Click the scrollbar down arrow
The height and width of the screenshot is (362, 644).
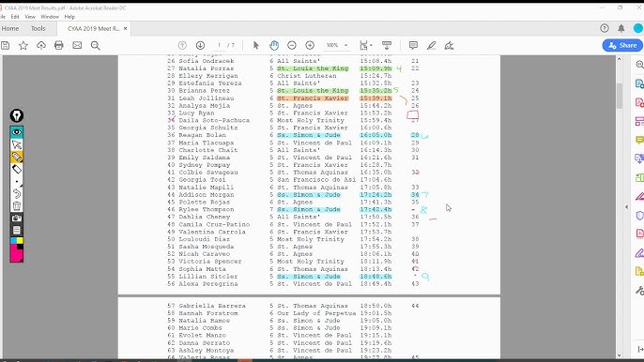(619, 355)
